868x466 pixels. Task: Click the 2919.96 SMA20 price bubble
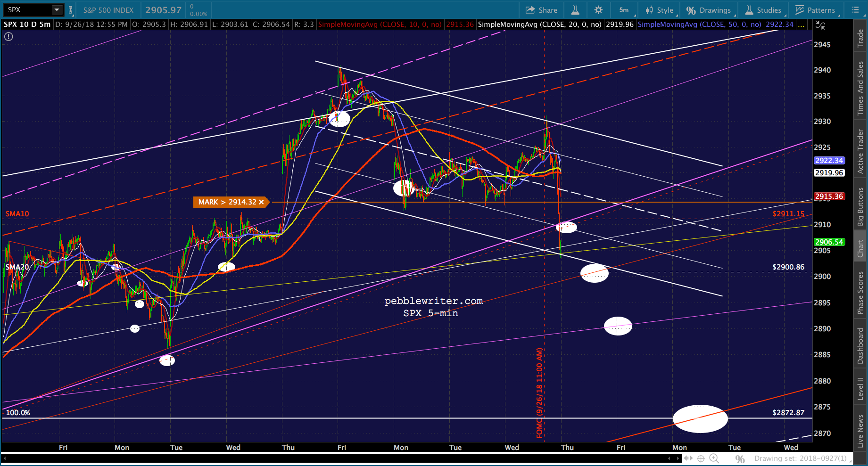[829, 173]
